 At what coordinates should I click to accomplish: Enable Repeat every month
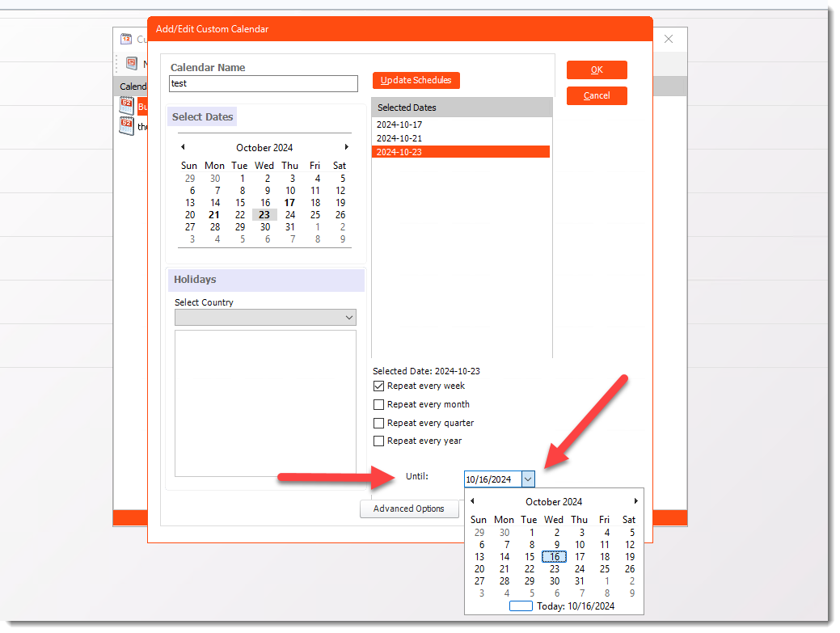379,404
